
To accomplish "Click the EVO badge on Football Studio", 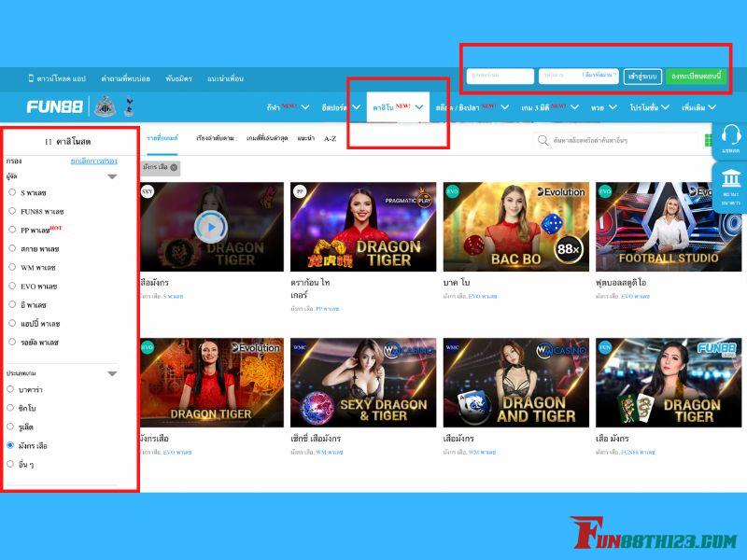I will pos(604,191).
